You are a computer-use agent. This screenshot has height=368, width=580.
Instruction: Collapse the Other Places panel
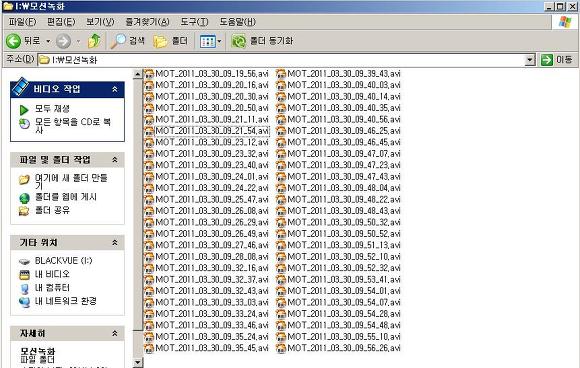pos(115,243)
